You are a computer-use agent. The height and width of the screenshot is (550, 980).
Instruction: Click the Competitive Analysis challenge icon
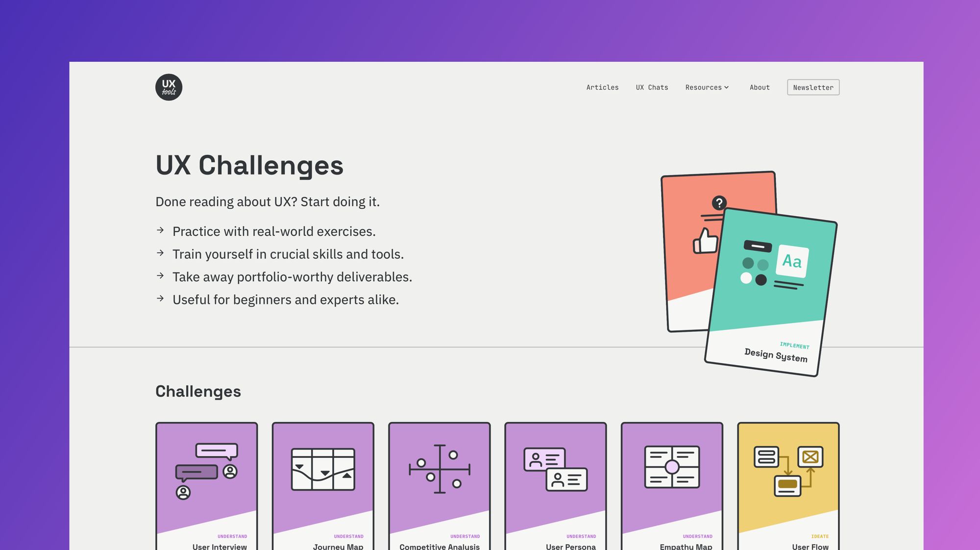pyautogui.click(x=438, y=469)
